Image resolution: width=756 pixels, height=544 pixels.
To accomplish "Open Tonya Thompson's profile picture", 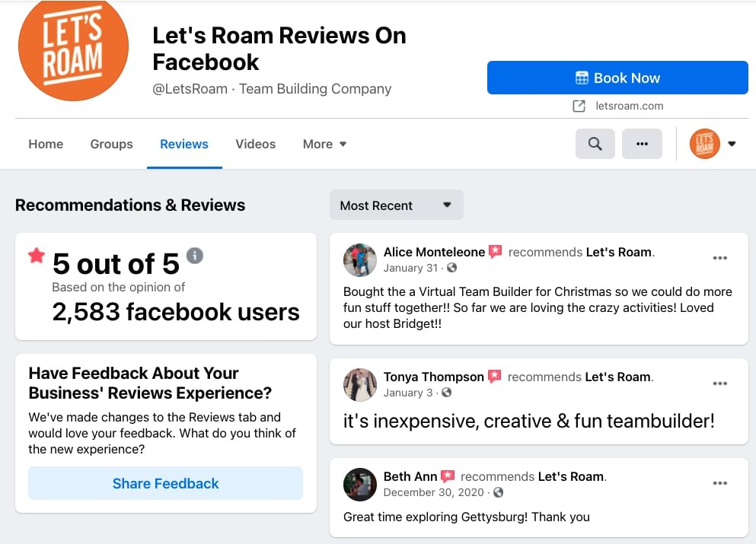I will coord(359,384).
